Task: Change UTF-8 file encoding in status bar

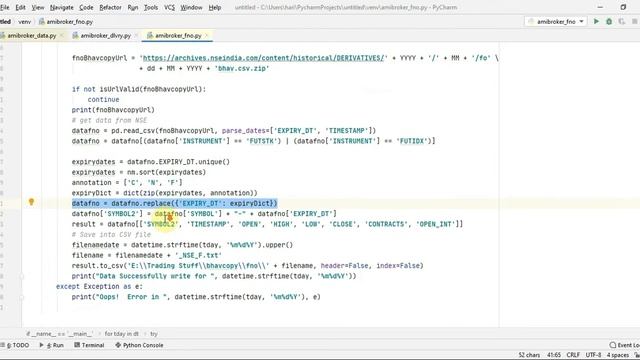Action: 593,355
